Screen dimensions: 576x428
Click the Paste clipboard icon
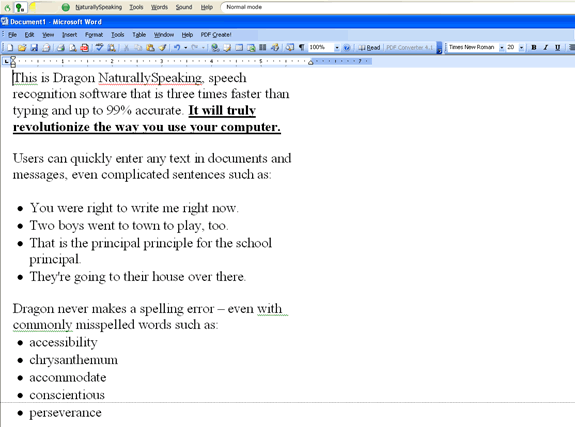pos(150,47)
